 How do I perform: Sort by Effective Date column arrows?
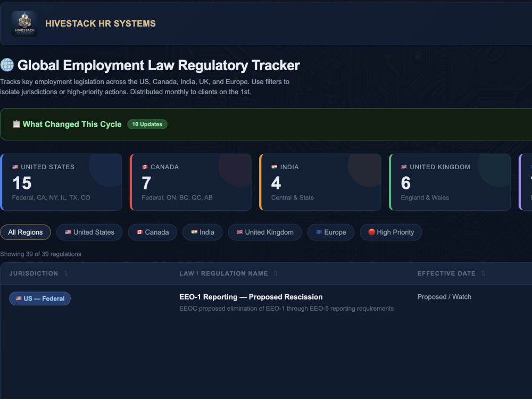coord(483,273)
